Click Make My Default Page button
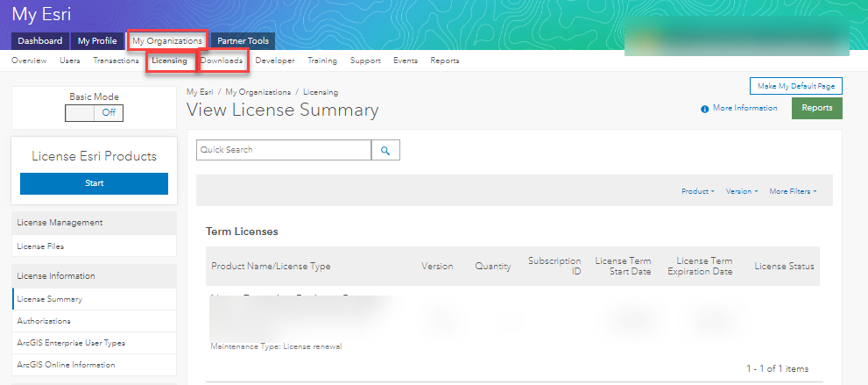The image size is (868, 385). point(795,87)
